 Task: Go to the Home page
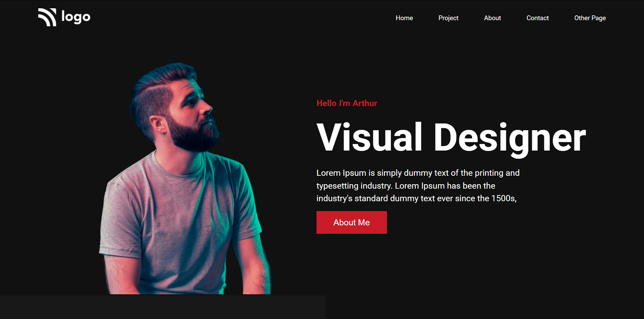pyautogui.click(x=404, y=18)
